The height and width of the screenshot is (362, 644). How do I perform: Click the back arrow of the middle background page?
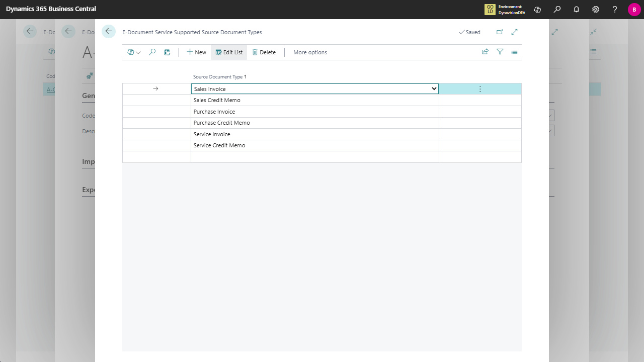point(68,31)
